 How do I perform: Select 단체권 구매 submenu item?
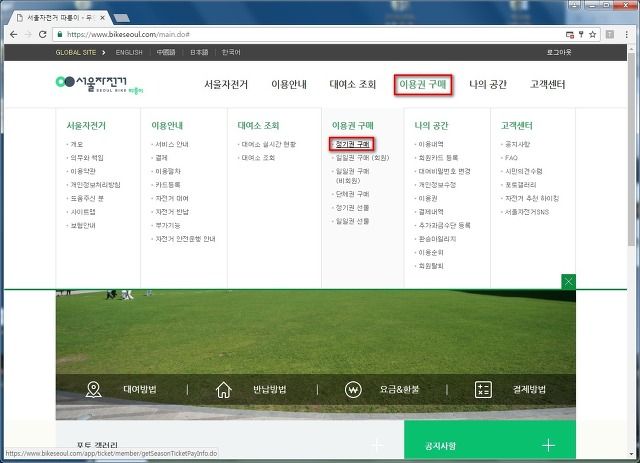click(x=352, y=194)
